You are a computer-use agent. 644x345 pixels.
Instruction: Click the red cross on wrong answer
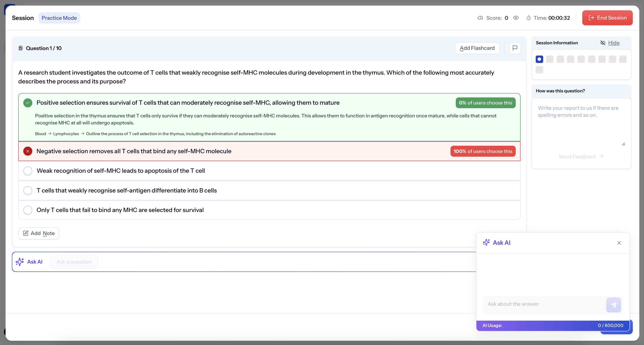pos(28,151)
